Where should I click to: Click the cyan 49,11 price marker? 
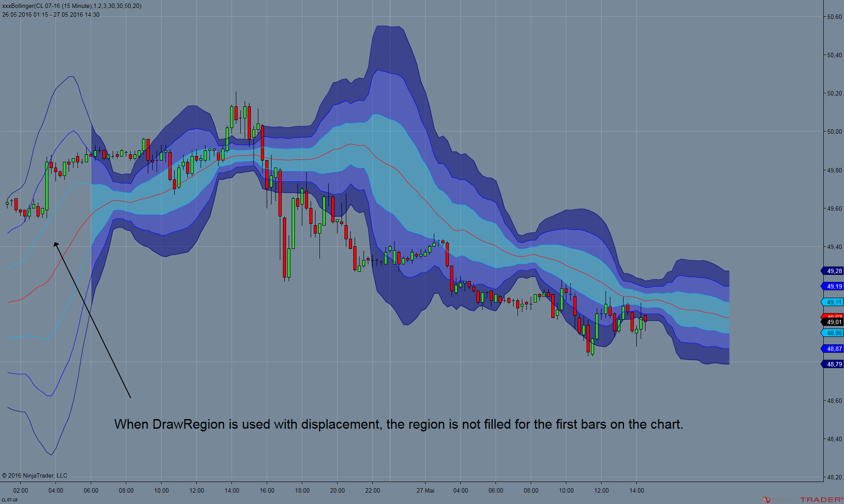point(833,302)
